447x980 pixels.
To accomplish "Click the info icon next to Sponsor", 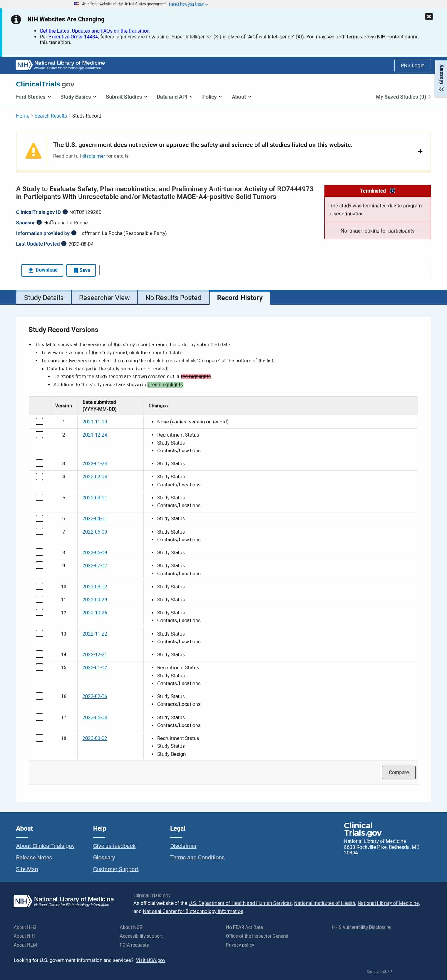I will point(39,223).
